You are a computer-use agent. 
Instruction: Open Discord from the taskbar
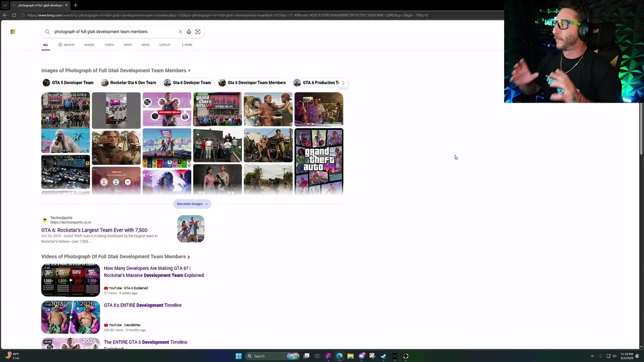(361, 356)
